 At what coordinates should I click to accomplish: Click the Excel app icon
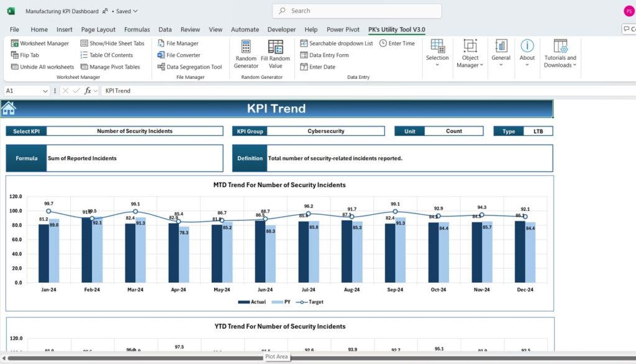[x=11, y=11]
